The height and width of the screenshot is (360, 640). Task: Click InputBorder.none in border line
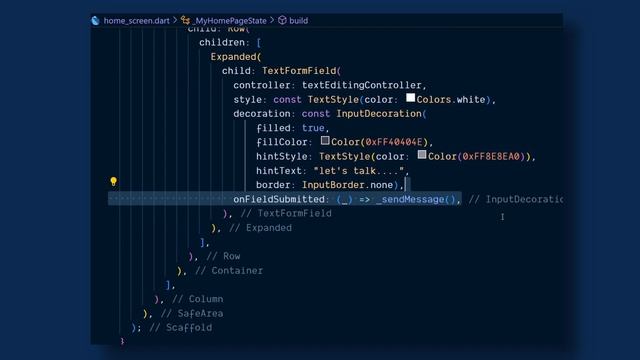click(347, 185)
